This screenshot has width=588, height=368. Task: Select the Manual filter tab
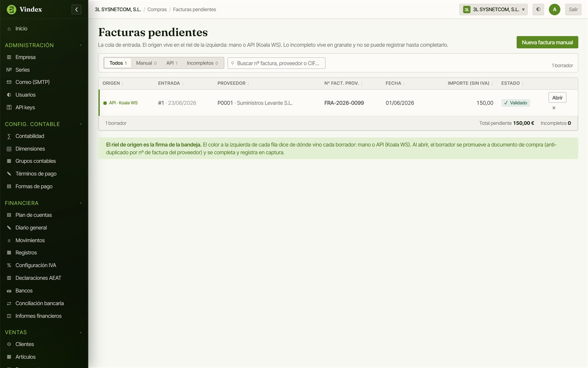point(146,63)
